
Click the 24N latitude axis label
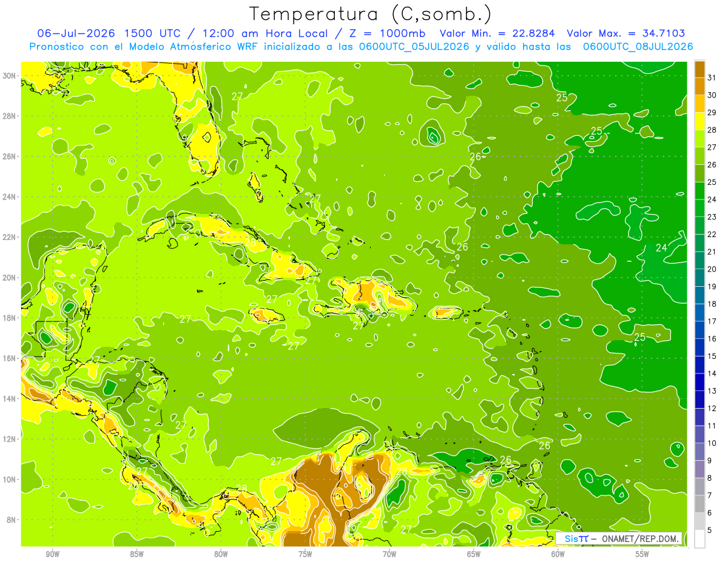[10, 197]
